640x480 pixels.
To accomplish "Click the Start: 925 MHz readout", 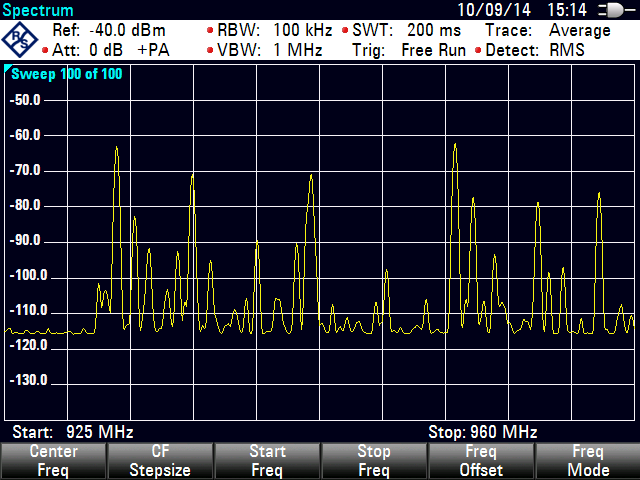I will 73,432.
